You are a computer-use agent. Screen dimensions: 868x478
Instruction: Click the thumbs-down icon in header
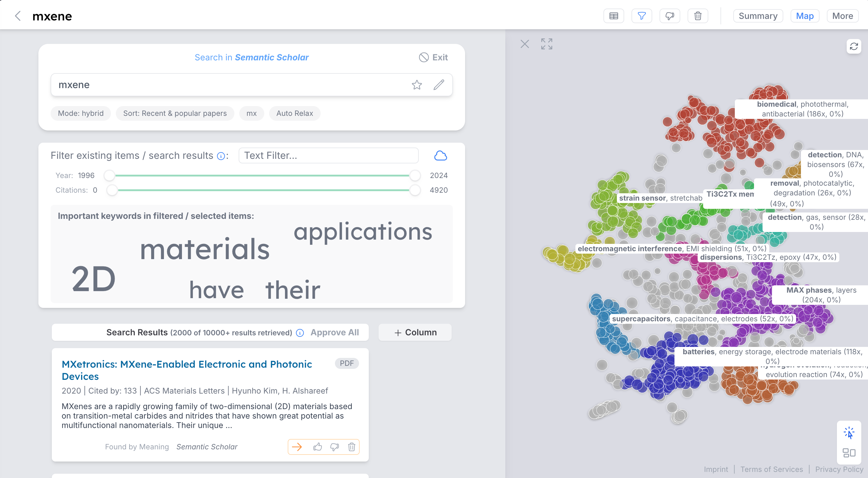(670, 16)
